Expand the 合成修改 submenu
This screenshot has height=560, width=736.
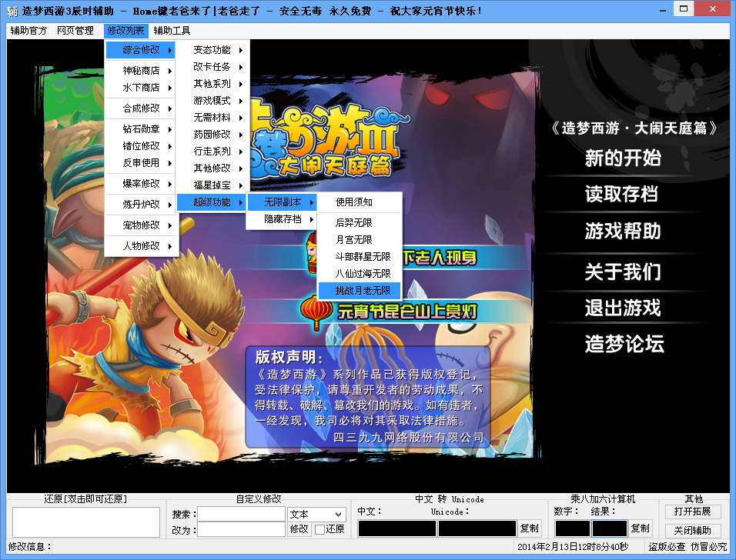(x=141, y=108)
